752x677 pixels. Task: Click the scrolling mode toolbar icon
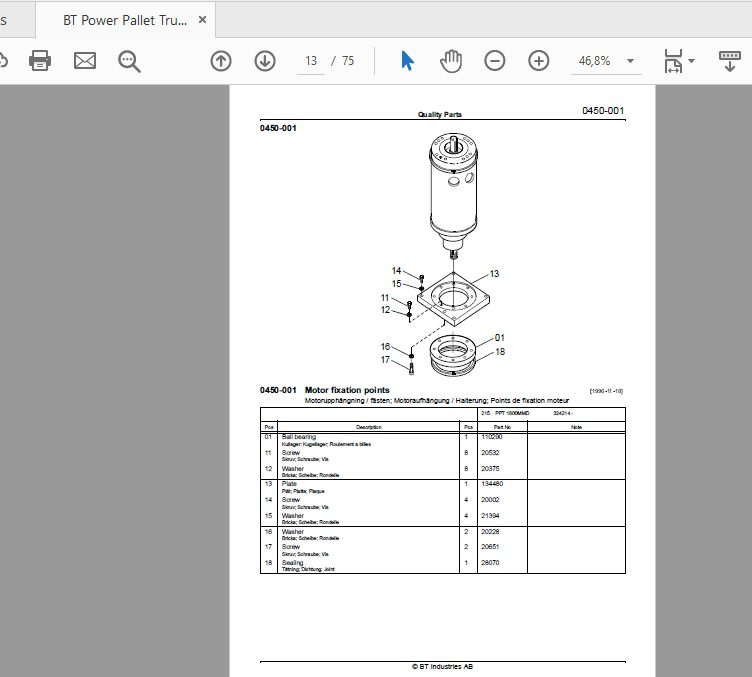pos(729,61)
